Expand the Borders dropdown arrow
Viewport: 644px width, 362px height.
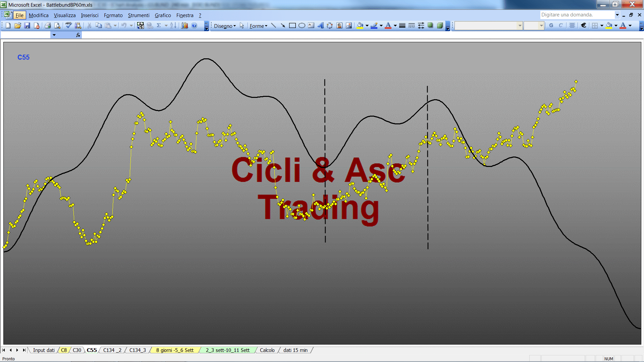pos(602,25)
